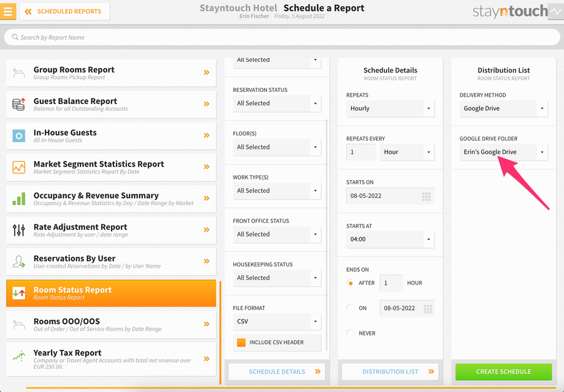Open the Ends On date calendar icon
Viewport: 564px width, 392px height.
(x=428, y=309)
